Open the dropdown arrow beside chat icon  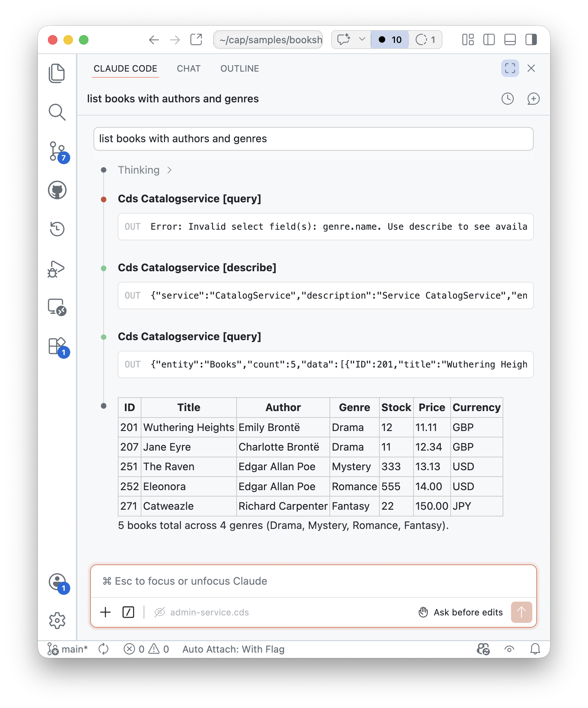362,40
